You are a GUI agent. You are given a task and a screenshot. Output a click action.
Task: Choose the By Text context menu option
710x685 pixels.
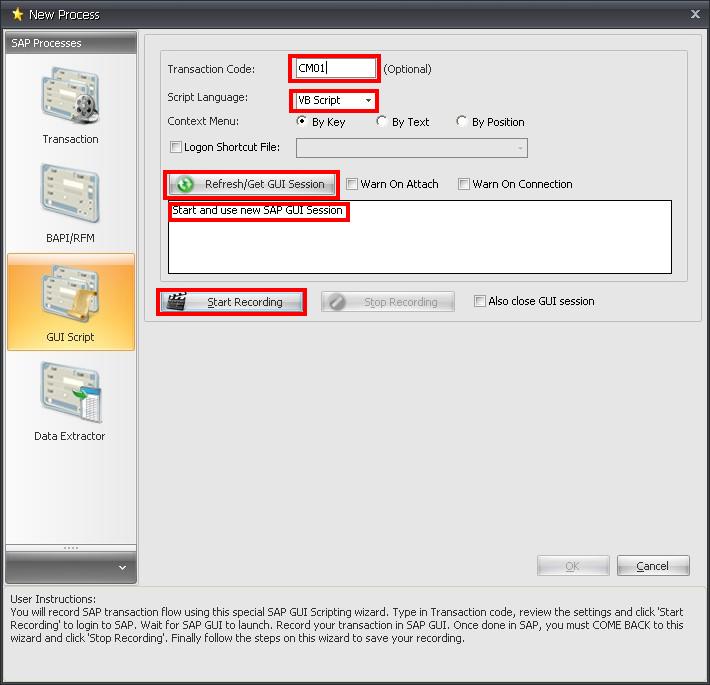tap(382, 122)
